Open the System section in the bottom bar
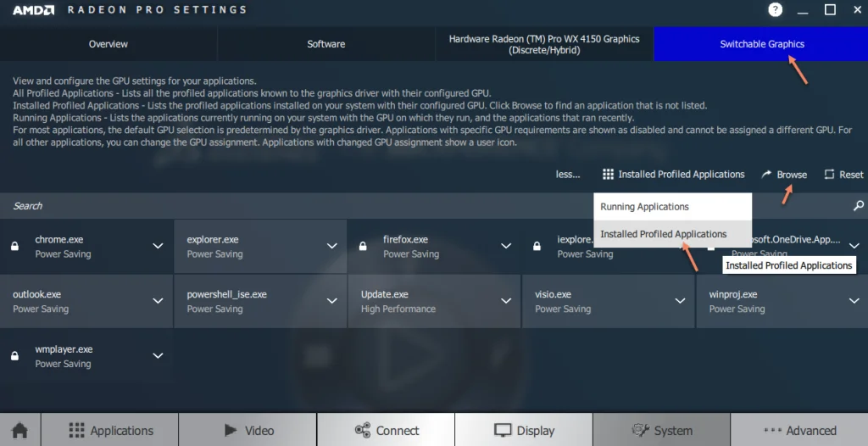The width and height of the screenshot is (868, 446). click(x=661, y=430)
